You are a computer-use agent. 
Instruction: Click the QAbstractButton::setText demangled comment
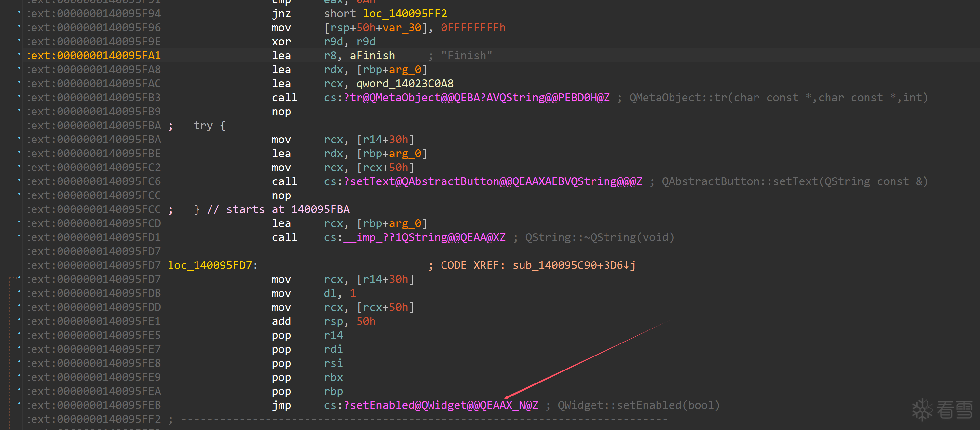point(795,182)
